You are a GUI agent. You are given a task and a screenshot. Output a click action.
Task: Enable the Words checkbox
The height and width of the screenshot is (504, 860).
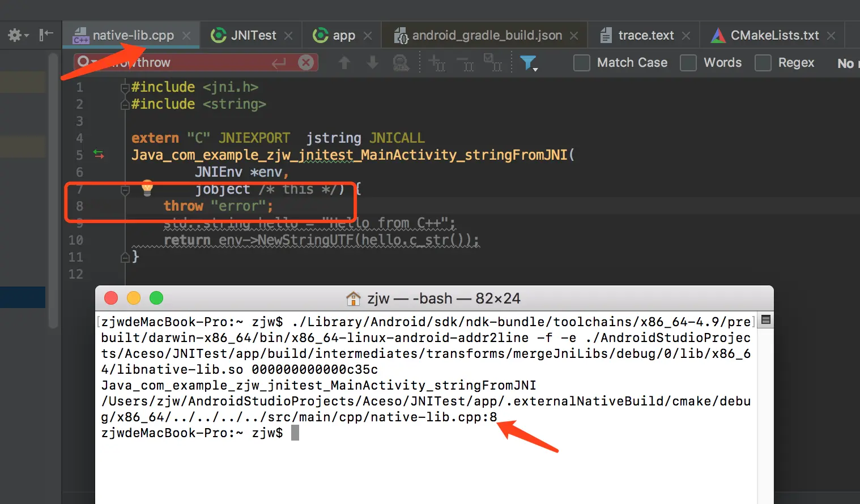click(x=688, y=63)
